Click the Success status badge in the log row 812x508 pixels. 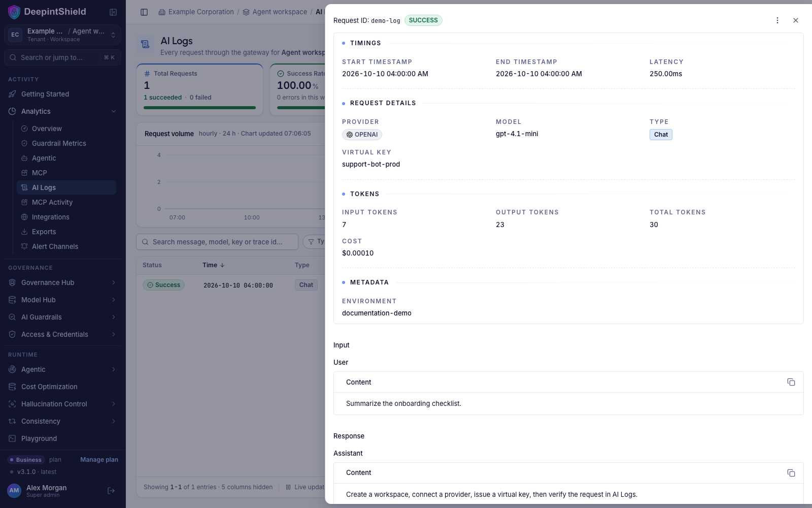tap(163, 285)
